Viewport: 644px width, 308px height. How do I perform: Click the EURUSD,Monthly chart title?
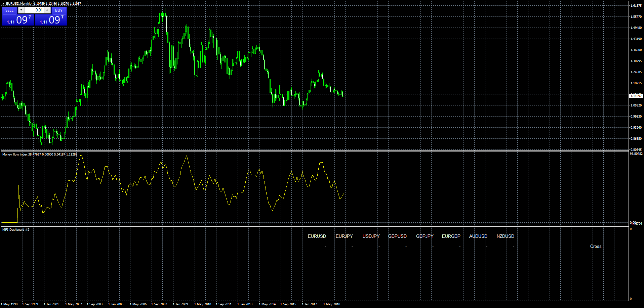coord(19,4)
